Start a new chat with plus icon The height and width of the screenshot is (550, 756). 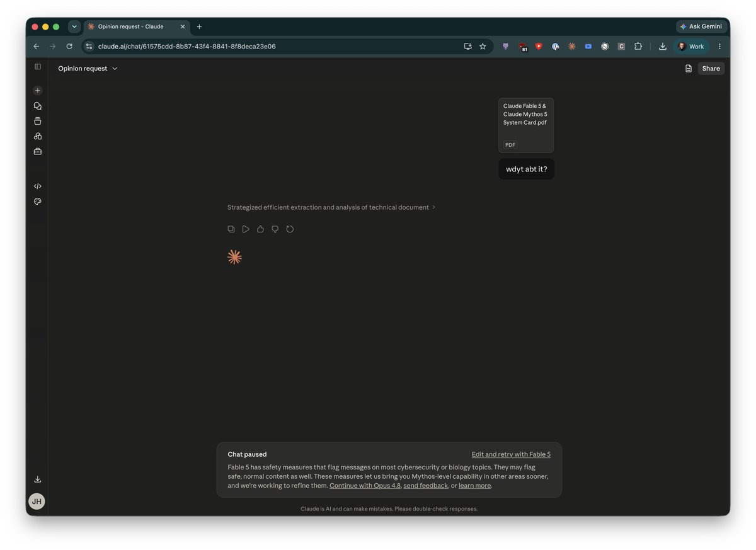[x=38, y=91]
